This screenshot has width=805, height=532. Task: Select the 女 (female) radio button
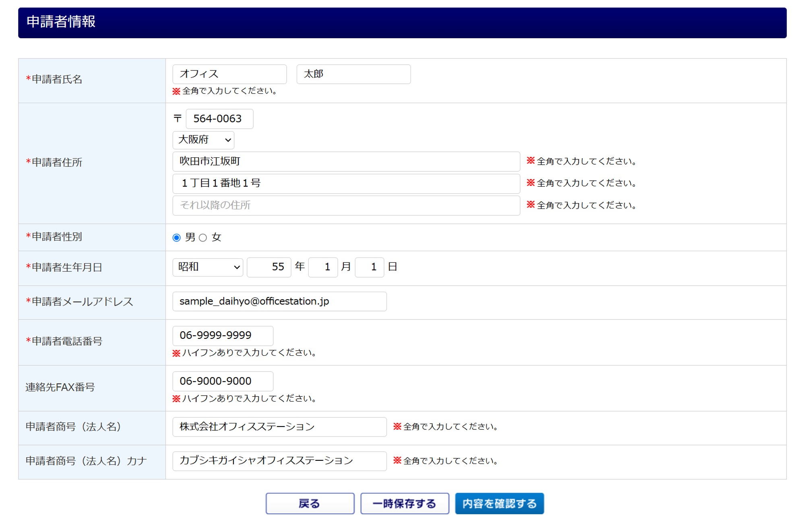tap(203, 237)
